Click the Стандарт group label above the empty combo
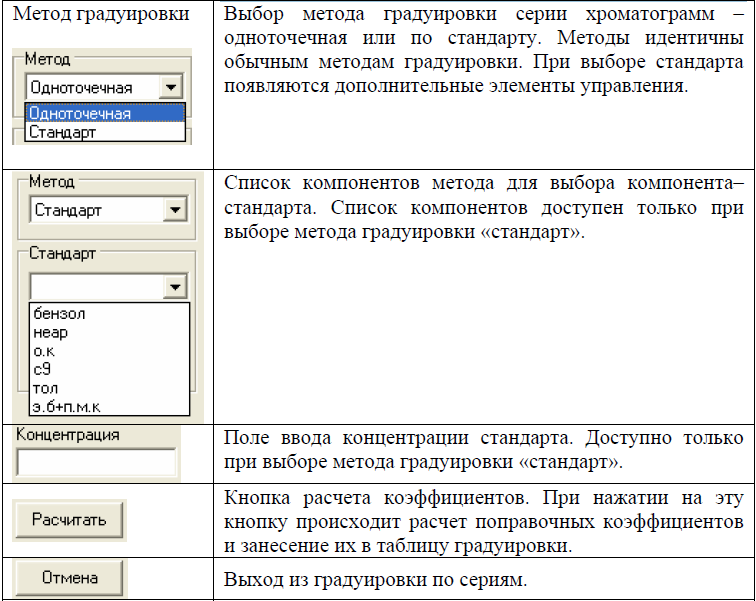This screenshot has width=756, height=601. (x=62, y=253)
